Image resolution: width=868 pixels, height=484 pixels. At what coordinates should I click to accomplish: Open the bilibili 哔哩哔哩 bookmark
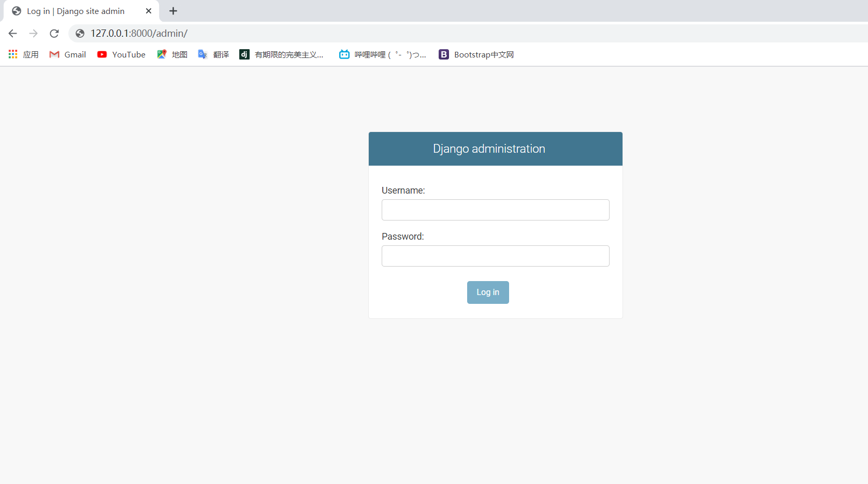click(383, 54)
